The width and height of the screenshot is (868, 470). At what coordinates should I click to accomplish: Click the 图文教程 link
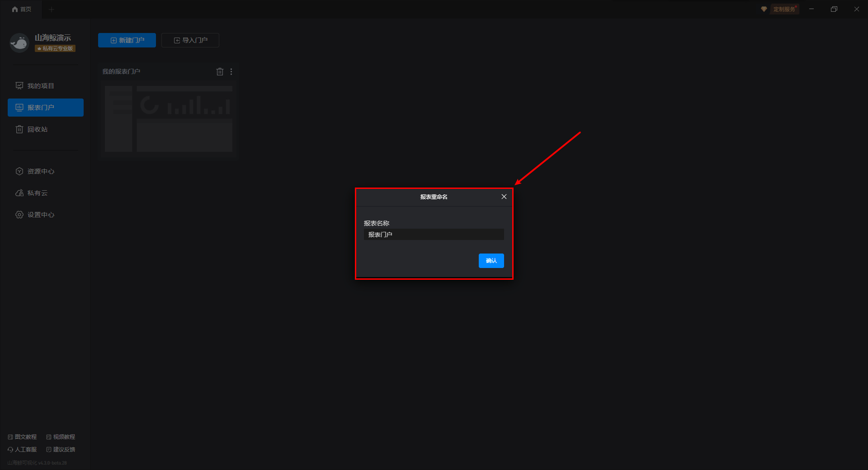pos(23,437)
